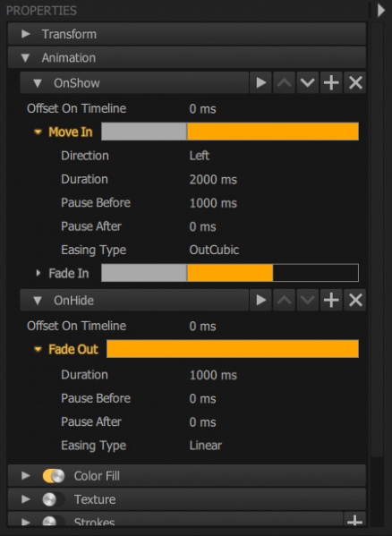Add a new stroke with plus icon

354,520
